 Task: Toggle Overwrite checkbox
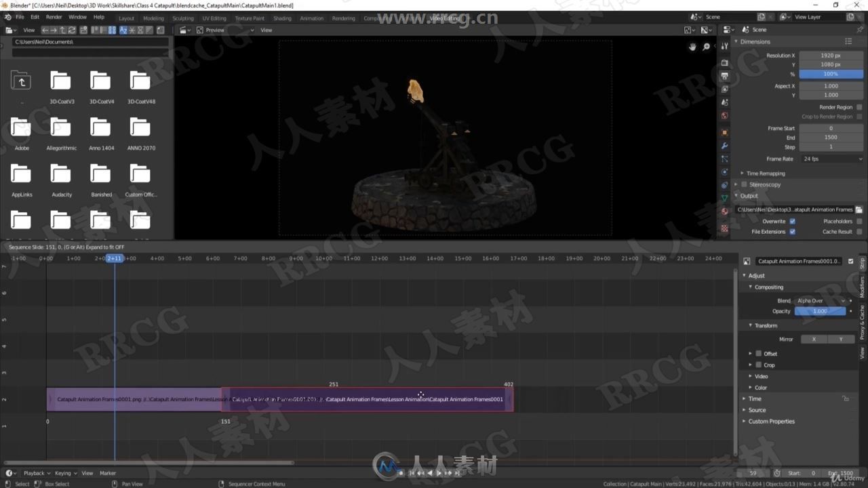(792, 221)
